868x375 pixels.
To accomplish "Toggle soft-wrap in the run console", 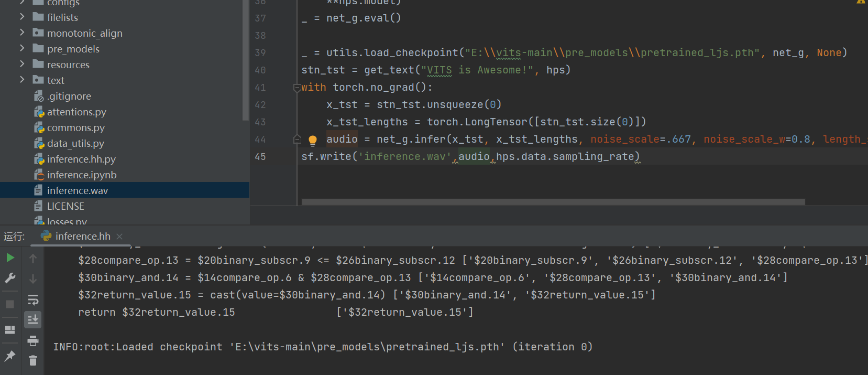I will (33, 300).
